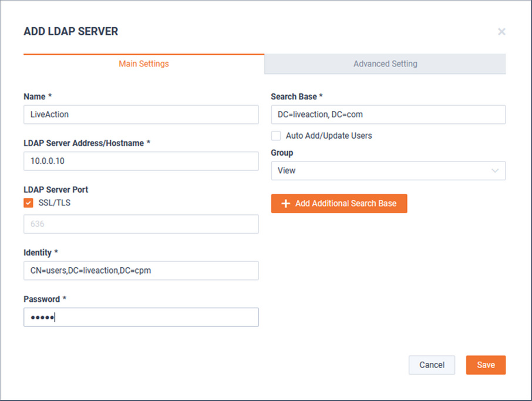Screen dimensions: 532x401
Task: Close the Add LDAP Server dialog
Action: (501, 32)
